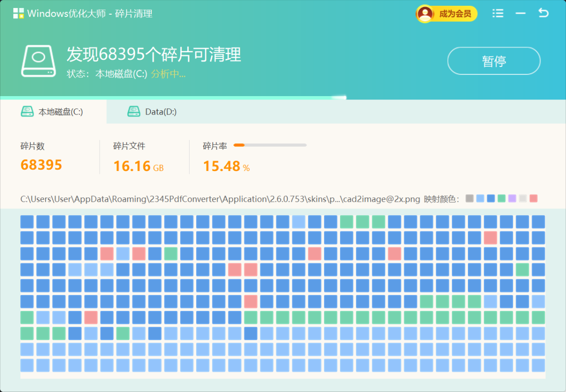Screen dimensions: 566x392
Task: Select the purple mapping color swatch
Action: (x=512, y=198)
